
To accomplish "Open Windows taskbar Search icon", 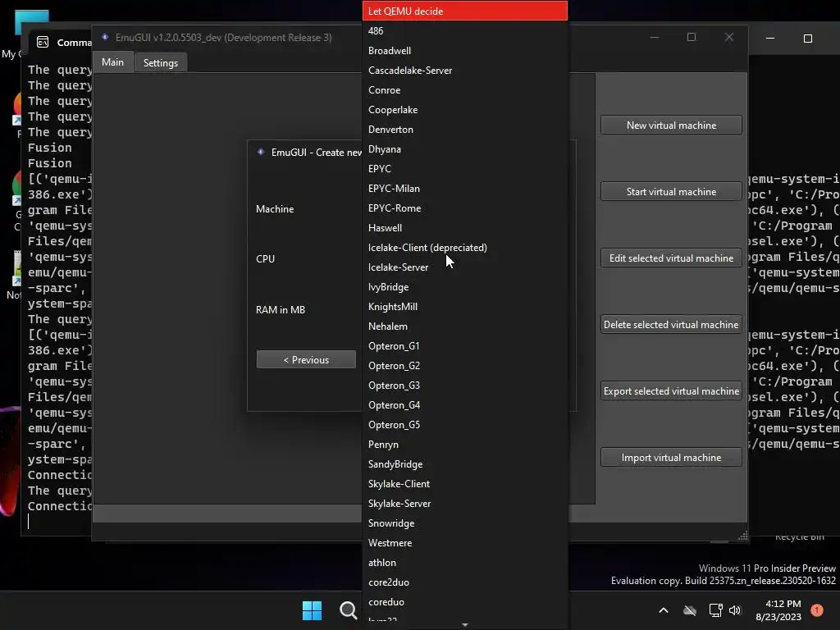I will [x=348, y=610].
